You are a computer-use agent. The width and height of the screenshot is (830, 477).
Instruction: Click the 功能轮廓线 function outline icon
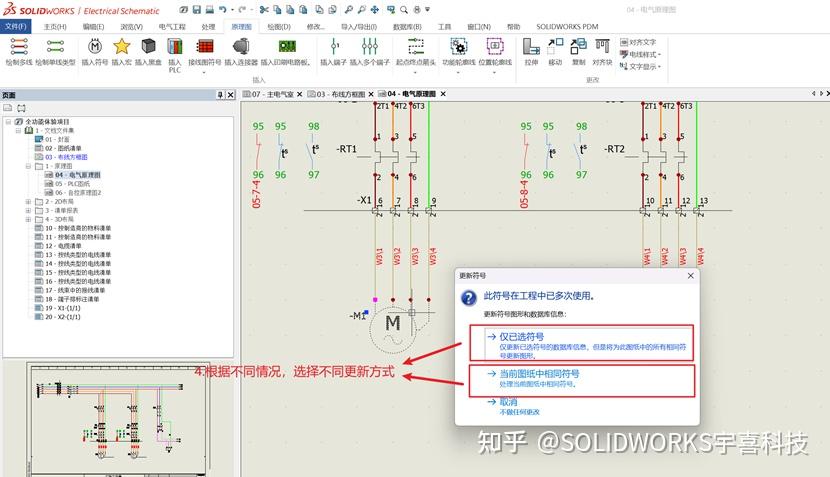click(458, 47)
